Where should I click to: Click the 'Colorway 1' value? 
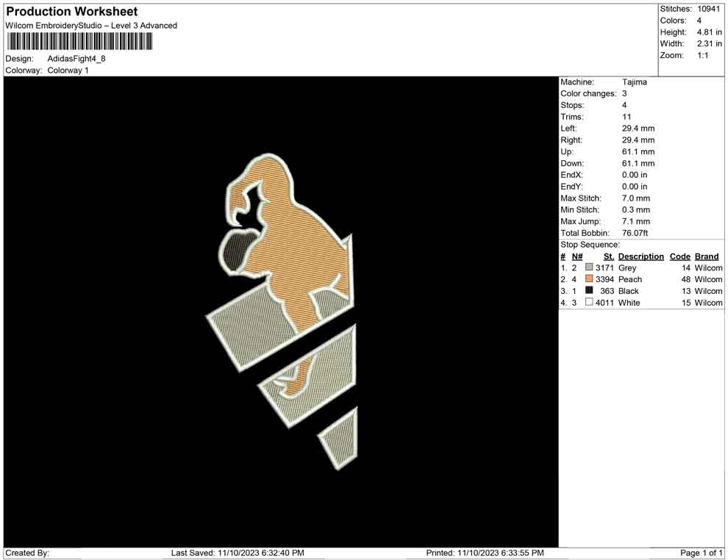[68, 71]
